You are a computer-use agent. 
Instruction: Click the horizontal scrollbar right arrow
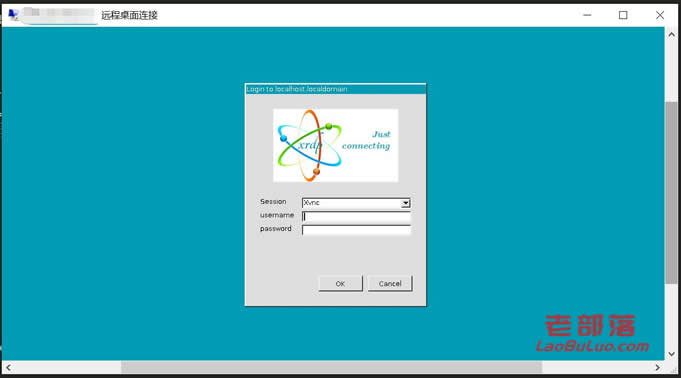[657, 368]
